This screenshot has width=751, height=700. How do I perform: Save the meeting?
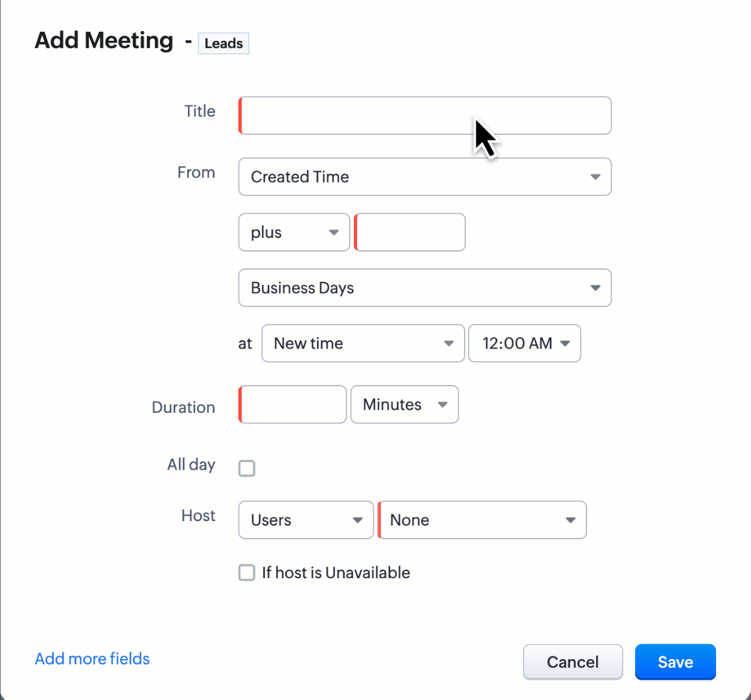[x=675, y=662]
